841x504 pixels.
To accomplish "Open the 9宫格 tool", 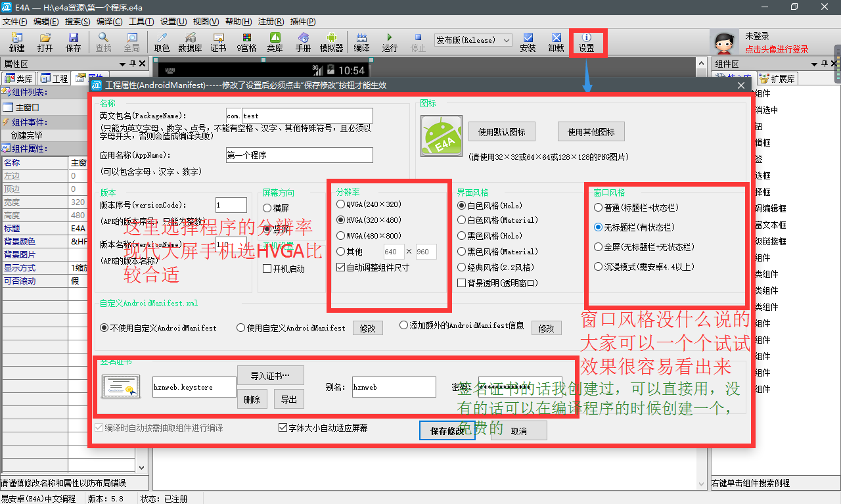I will click(x=246, y=42).
